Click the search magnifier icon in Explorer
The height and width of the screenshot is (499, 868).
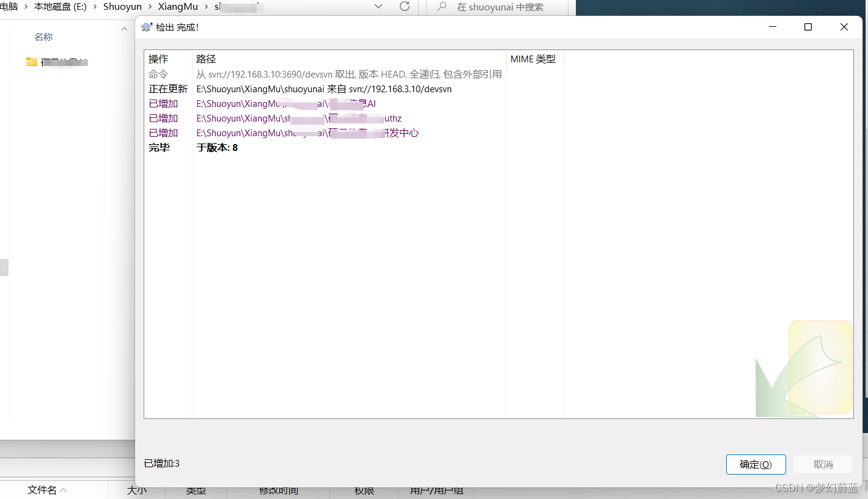tap(442, 7)
